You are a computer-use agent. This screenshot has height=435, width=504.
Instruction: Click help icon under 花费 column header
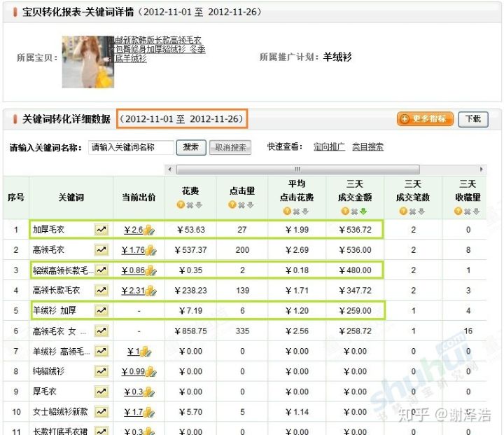[x=181, y=205]
